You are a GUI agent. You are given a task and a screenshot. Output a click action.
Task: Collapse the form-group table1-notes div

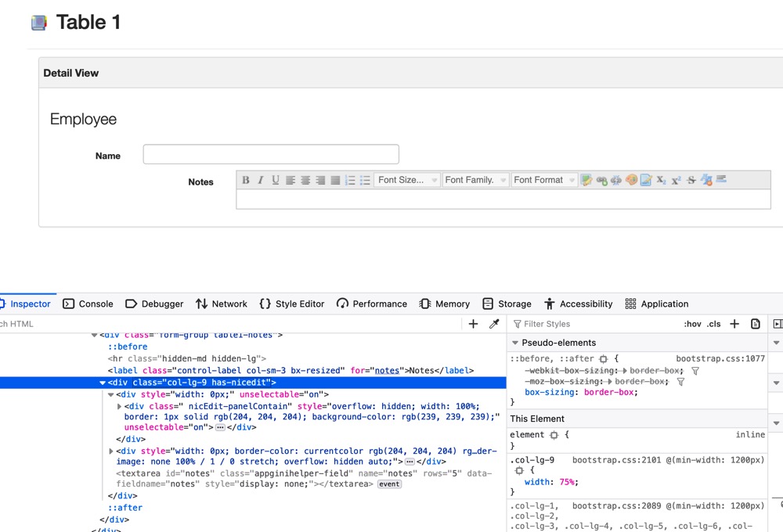[x=95, y=336]
